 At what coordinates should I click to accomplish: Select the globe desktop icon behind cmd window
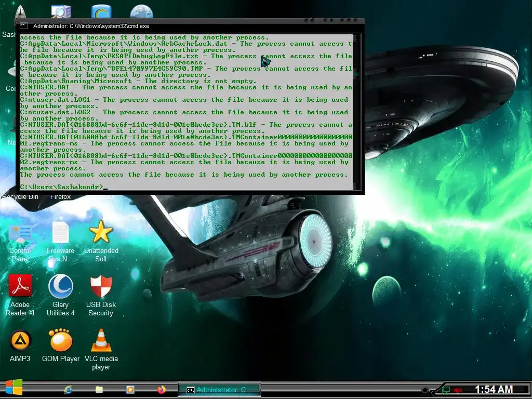141,11
